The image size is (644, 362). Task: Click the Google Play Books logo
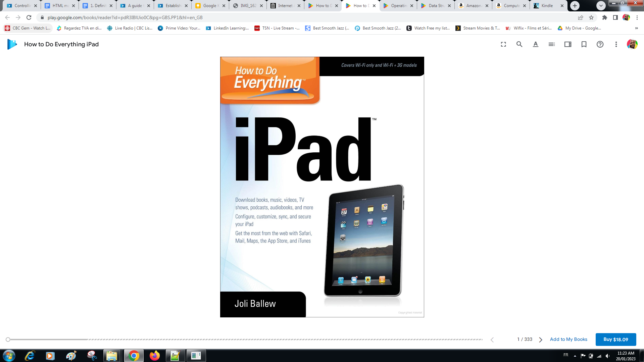click(12, 44)
